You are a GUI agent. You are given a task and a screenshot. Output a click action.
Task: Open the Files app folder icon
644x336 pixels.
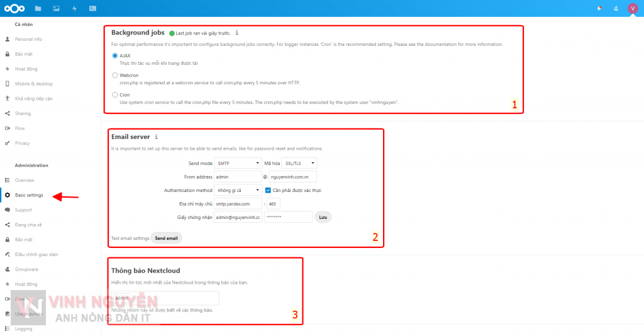[x=38, y=8]
